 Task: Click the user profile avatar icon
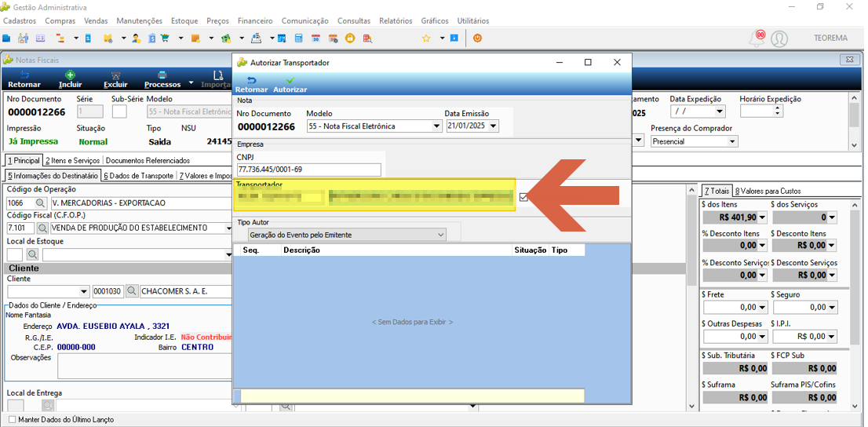779,38
